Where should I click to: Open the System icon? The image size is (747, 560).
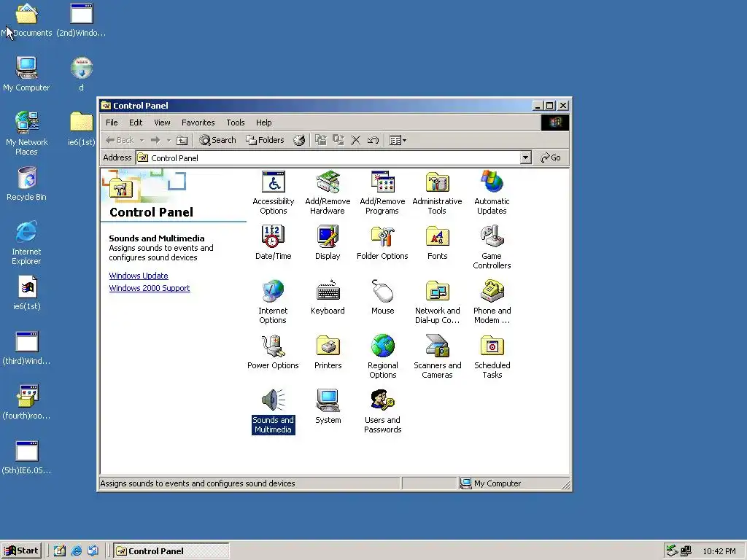(x=328, y=407)
